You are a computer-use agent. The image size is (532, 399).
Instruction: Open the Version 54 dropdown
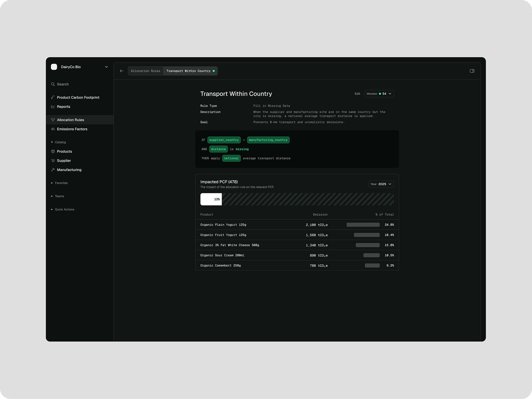coord(379,93)
